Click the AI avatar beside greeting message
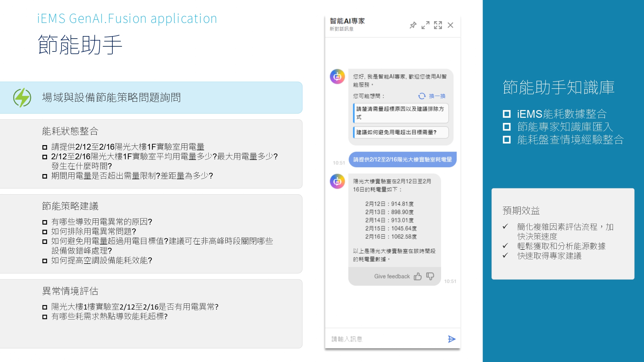 tap(337, 77)
